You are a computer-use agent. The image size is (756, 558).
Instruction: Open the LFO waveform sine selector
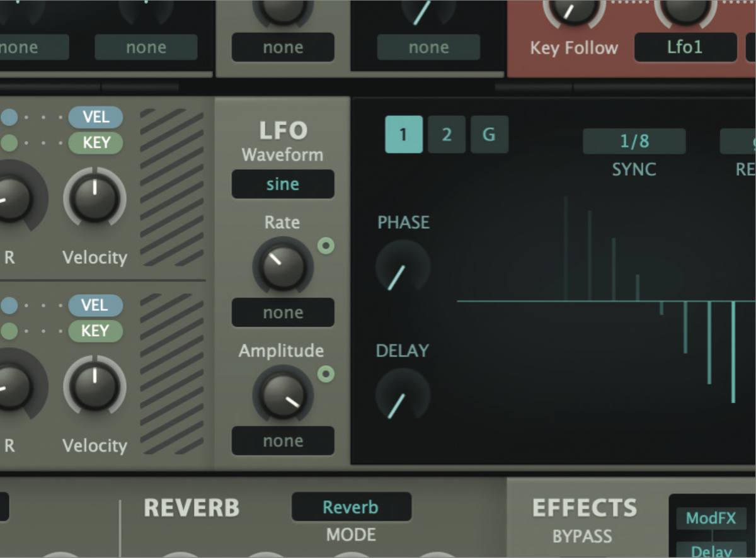(x=282, y=184)
